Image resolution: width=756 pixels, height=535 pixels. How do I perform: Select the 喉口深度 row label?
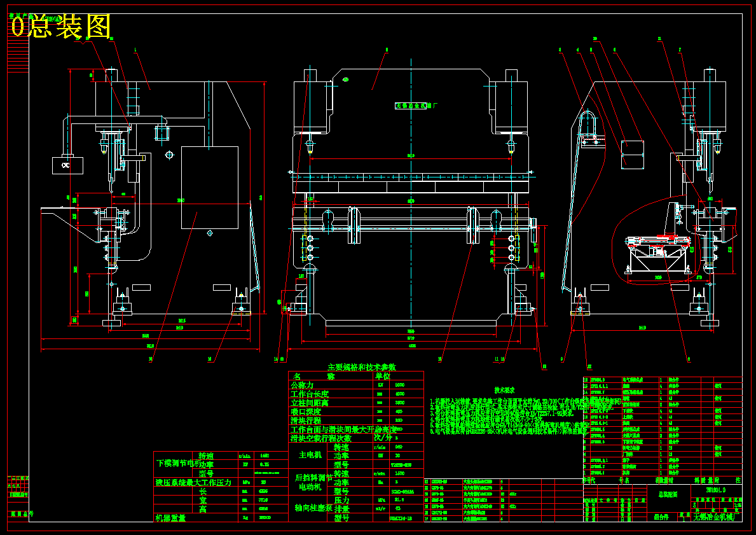[x=306, y=412]
